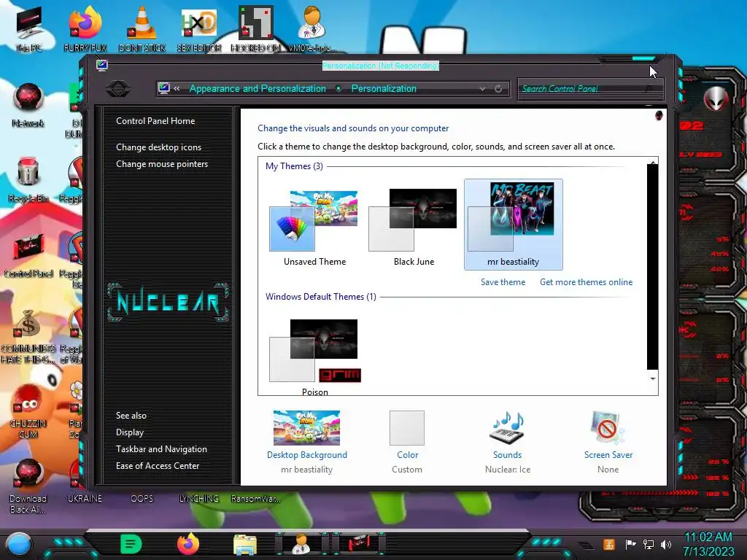Click the network icon in system tray

coord(649,544)
